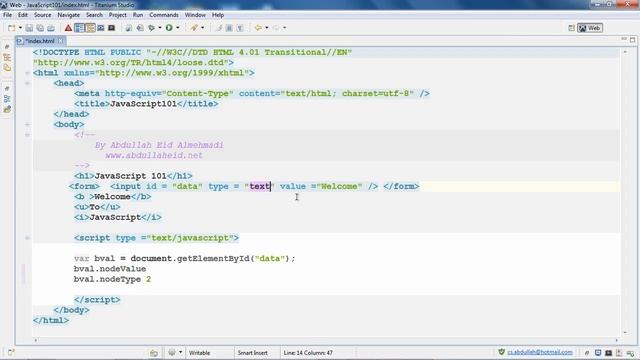Open the Help menu
Screen dimensions: 640x360
click(x=218, y=15)
